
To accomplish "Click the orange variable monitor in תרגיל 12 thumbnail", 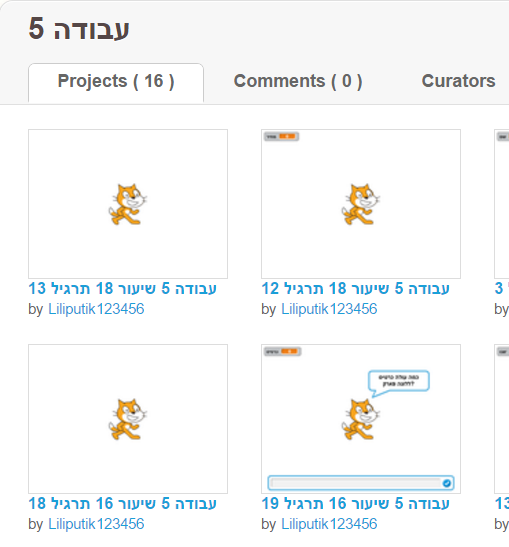I will (282, 136).
